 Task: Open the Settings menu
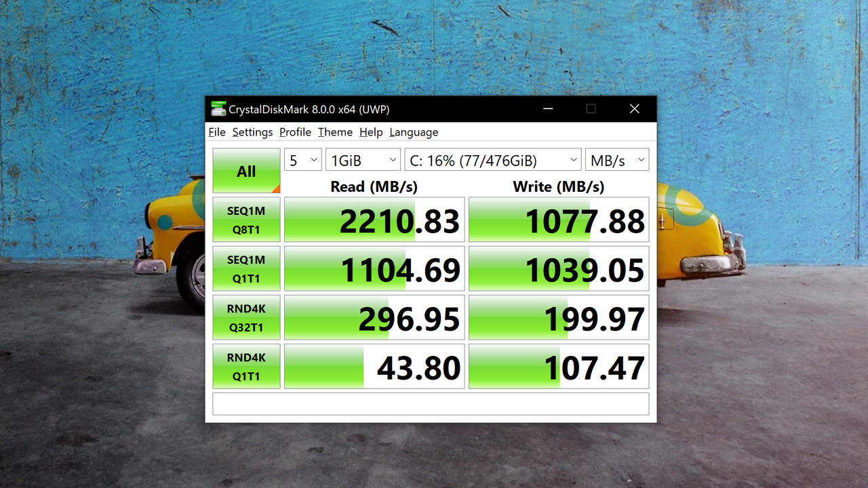[x=252, y=132]
